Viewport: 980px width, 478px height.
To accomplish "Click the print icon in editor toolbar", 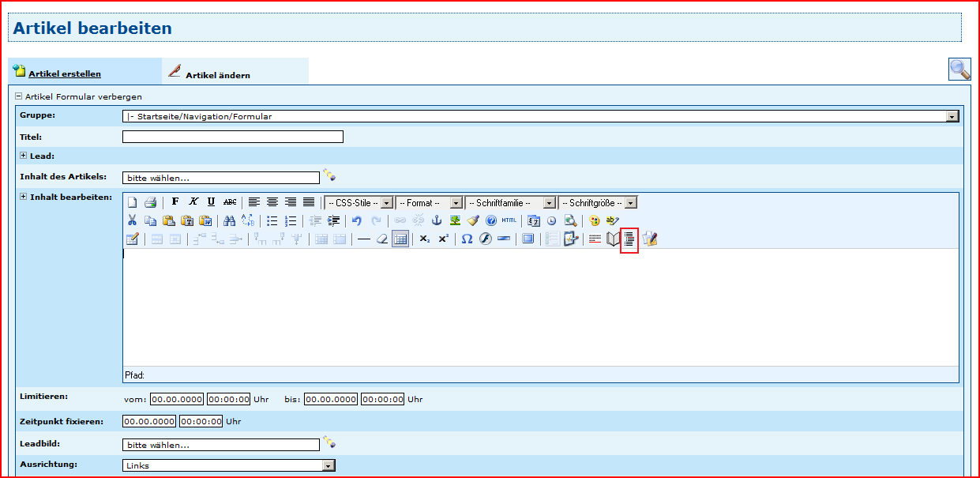I will click(x=150, y=202).
